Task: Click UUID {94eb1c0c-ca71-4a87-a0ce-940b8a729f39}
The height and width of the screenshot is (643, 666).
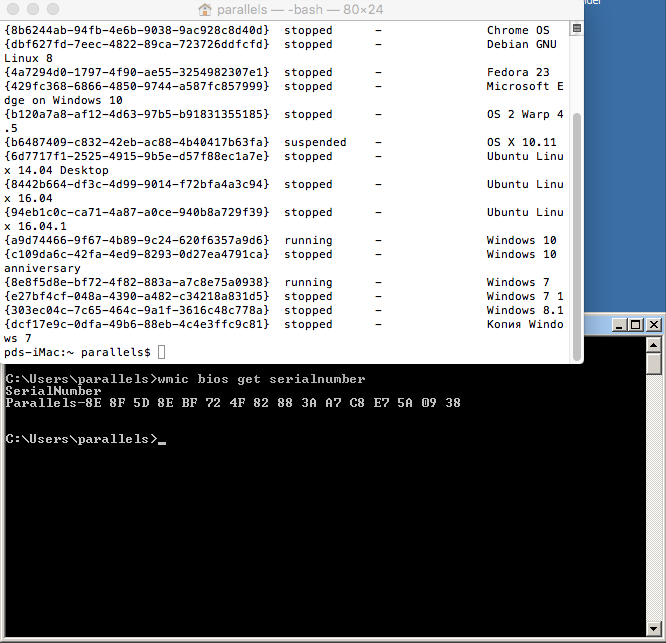Action: (137, 212)
